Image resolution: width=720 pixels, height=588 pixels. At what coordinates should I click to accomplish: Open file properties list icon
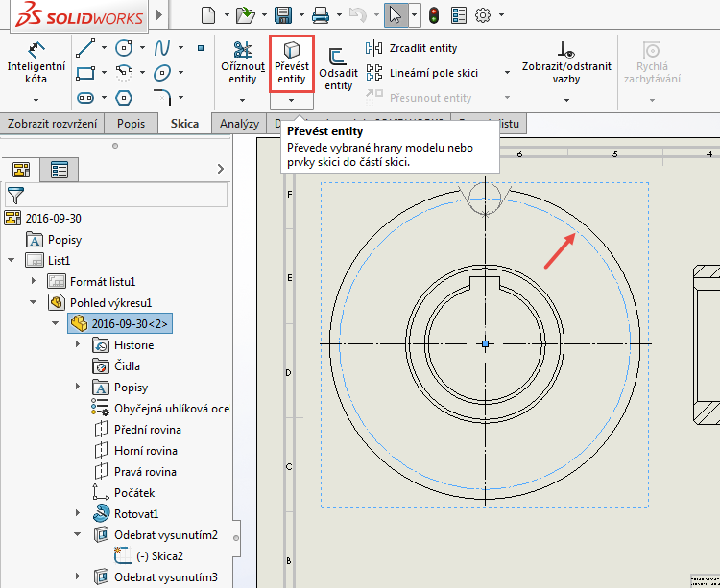pyautogui.click(x=459, y=15)
